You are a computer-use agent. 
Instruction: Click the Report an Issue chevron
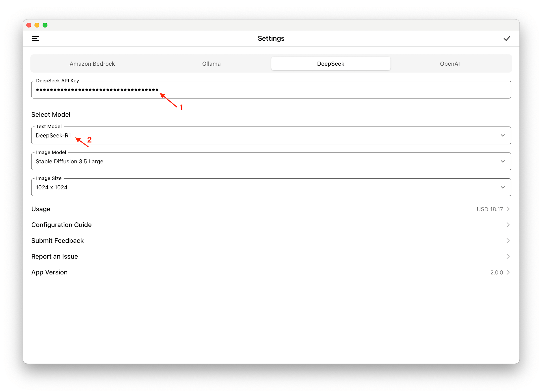[508, 257]
